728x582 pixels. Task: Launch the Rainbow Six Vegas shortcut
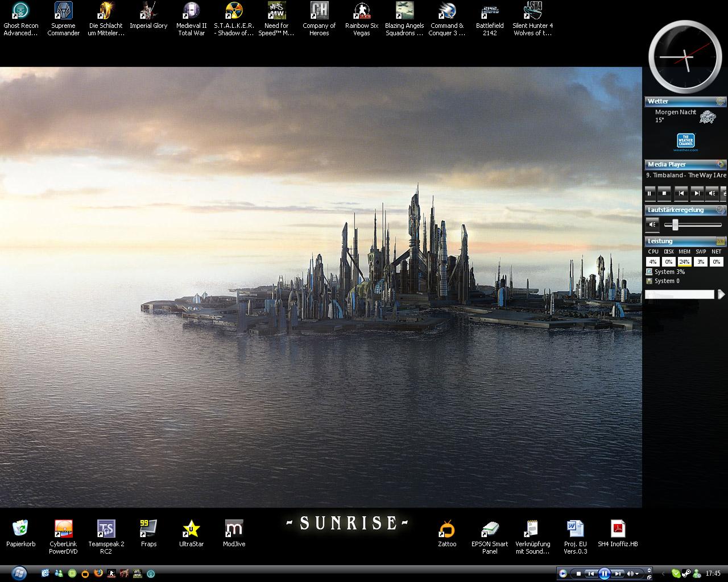click(x=362, y=19)
